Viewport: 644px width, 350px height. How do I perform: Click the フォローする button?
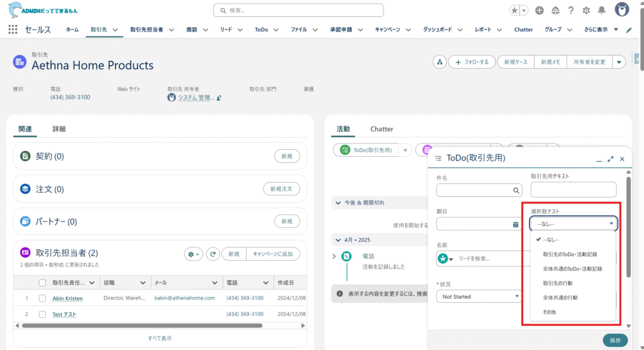pyautogui.click(x=472, y=62)
